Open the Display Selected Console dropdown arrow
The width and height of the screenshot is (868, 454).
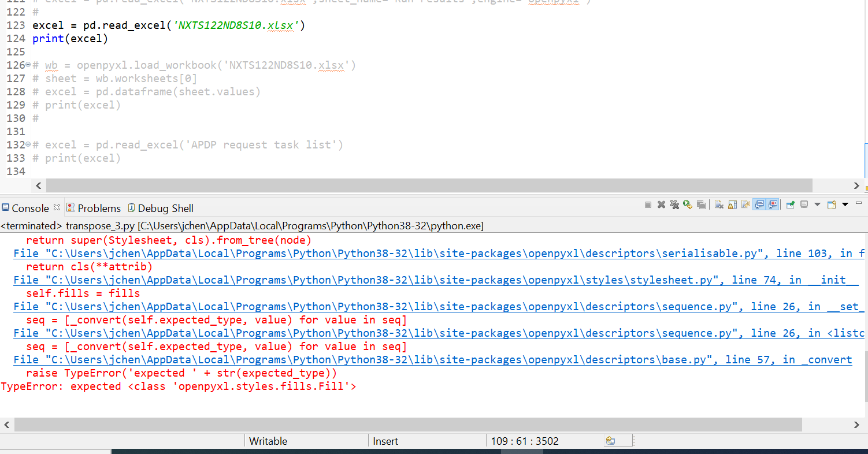[x=817, y=204]
